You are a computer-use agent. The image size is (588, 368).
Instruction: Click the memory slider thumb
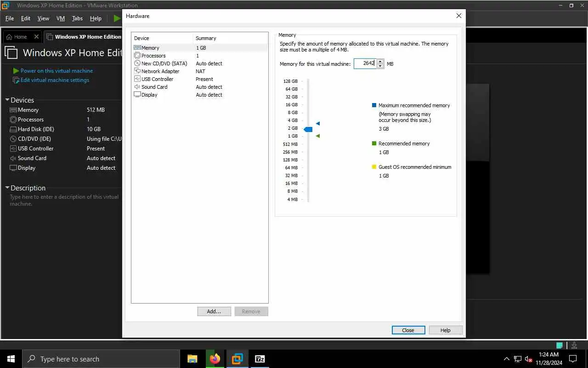pyautogui.click(x=308, y=129)
